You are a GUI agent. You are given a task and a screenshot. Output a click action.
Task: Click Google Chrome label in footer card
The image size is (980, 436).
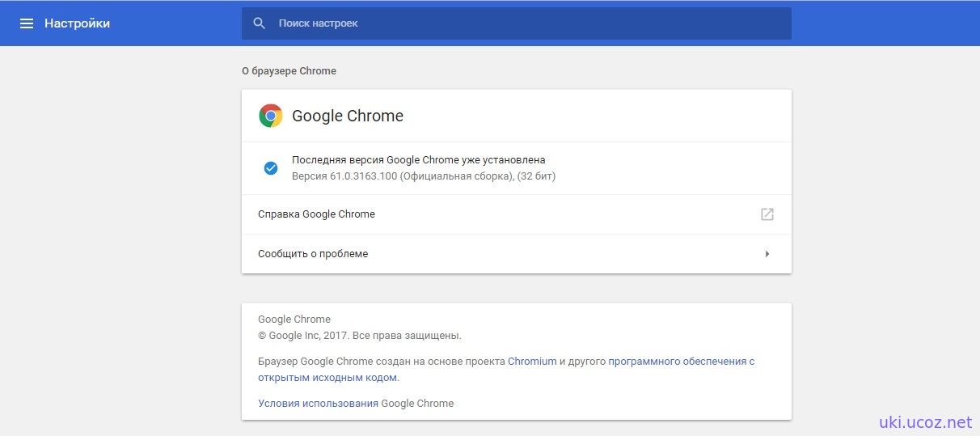pos(294,320)
